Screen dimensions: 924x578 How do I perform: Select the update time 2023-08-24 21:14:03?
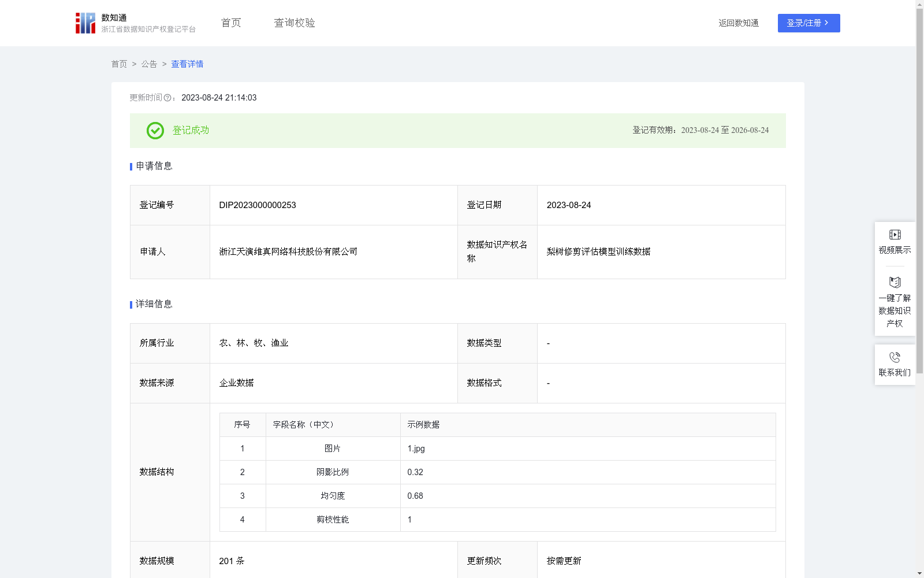tap(219, 98)
